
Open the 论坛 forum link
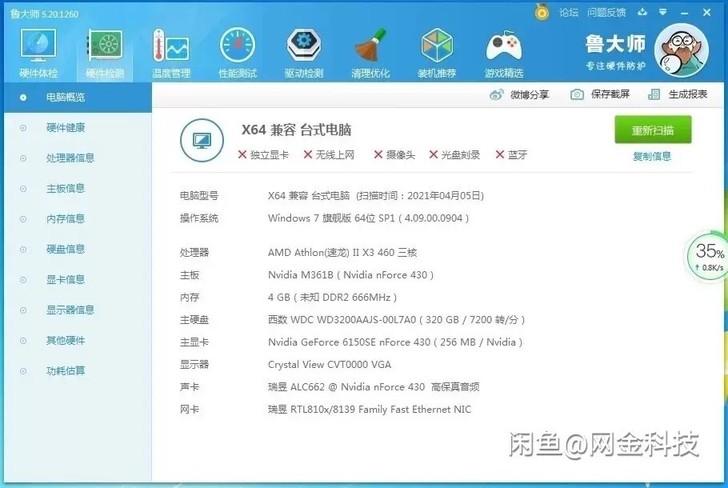pos(569,13)
